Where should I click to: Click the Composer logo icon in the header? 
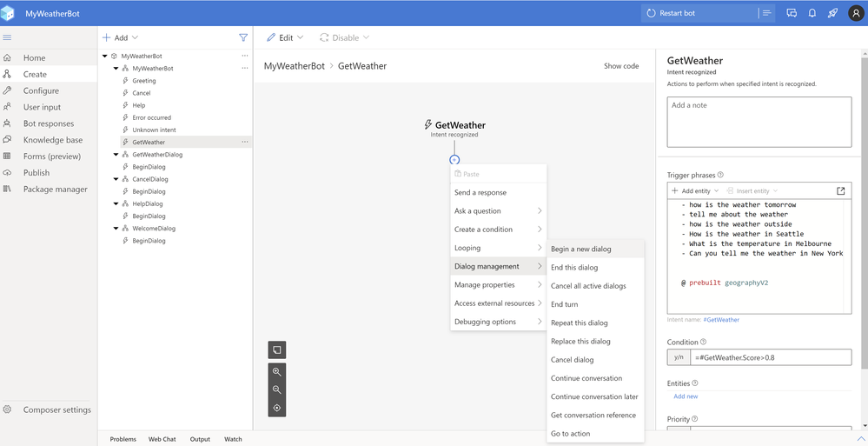click(x=8, y=13)
